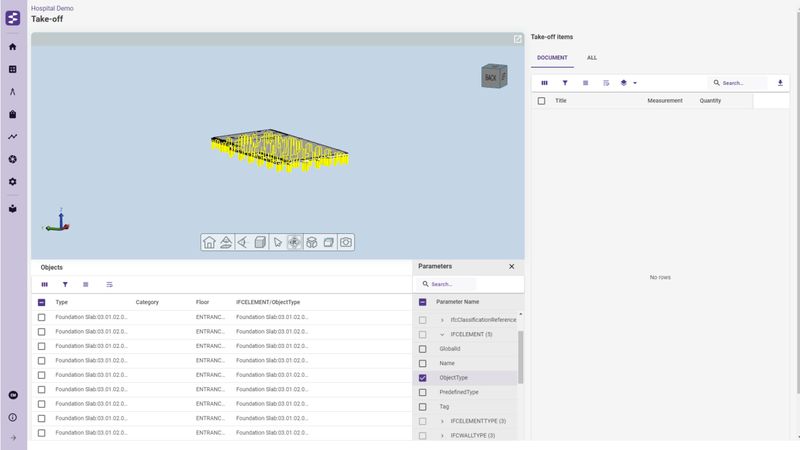Screen dimensions: 800x450
Task: Reset the 3D viewer to home view
Action: [209, 242]
